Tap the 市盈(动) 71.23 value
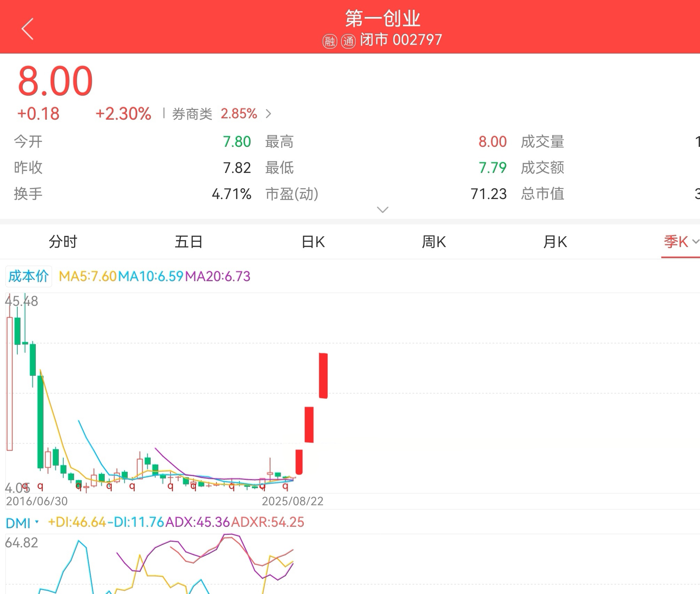This screenshot has height=594, width=700. click(489, 194)
